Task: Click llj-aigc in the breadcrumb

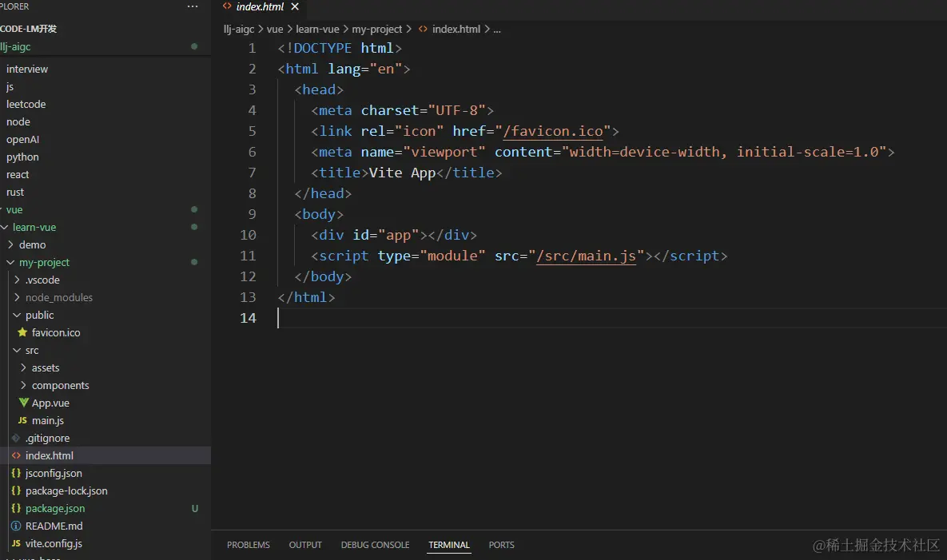Action: pyautogui.click(x=239, y=29)
